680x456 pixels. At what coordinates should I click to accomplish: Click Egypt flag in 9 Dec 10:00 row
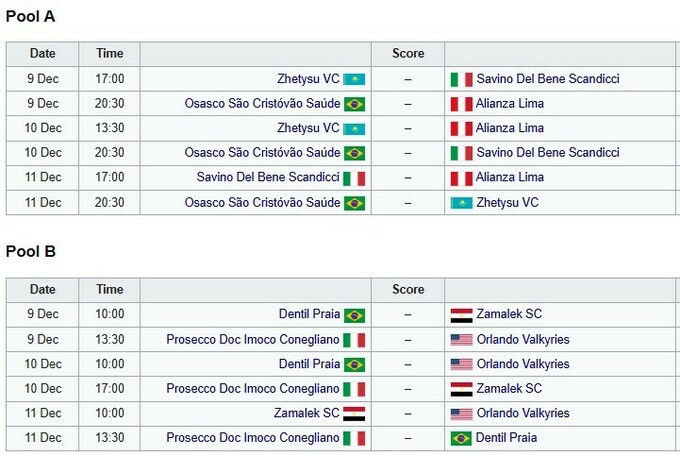tap(461, 315)
